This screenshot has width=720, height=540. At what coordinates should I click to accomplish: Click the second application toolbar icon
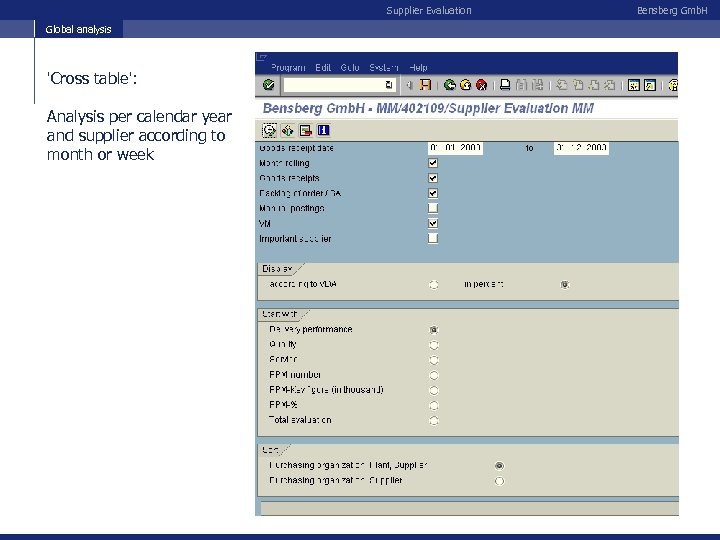tap(287, 130)
